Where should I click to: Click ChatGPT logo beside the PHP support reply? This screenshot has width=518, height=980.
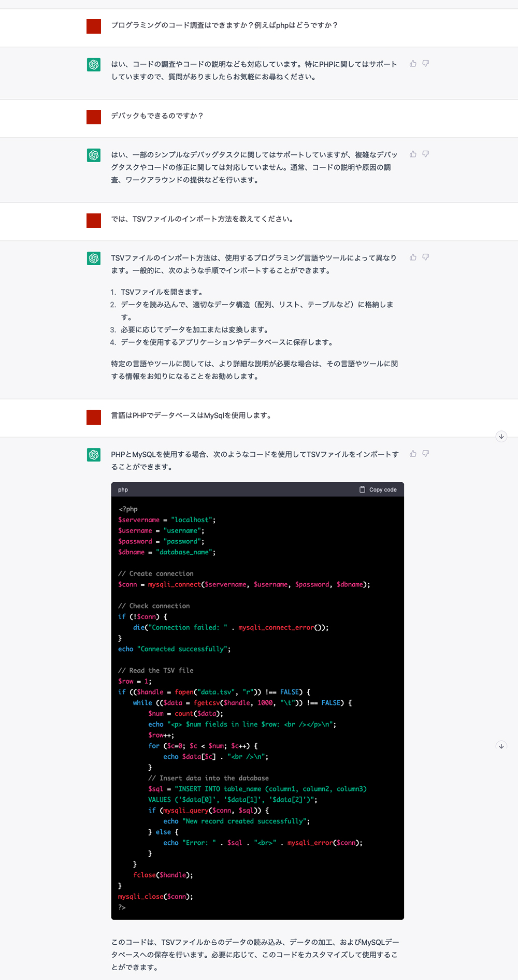coord(94,65)
